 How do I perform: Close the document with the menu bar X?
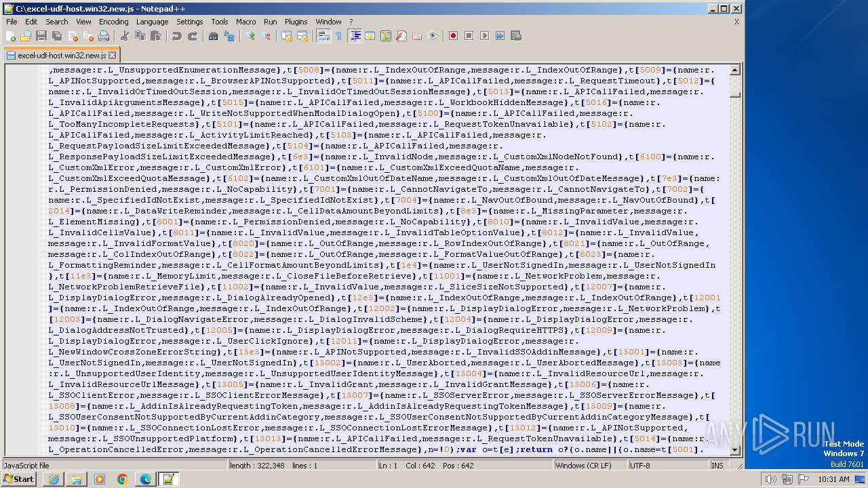tap(736, 22)
